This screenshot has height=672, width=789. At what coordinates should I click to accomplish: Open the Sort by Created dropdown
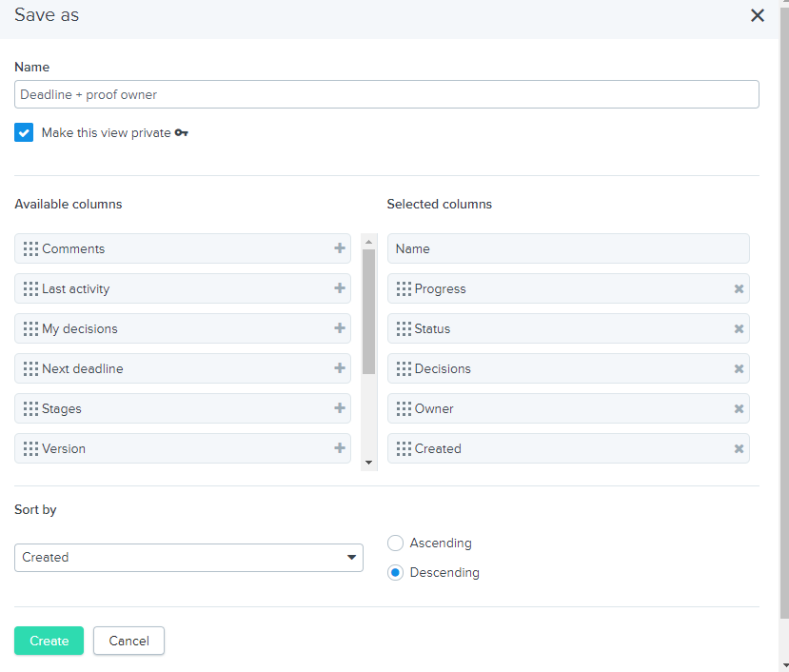point(188,557)
